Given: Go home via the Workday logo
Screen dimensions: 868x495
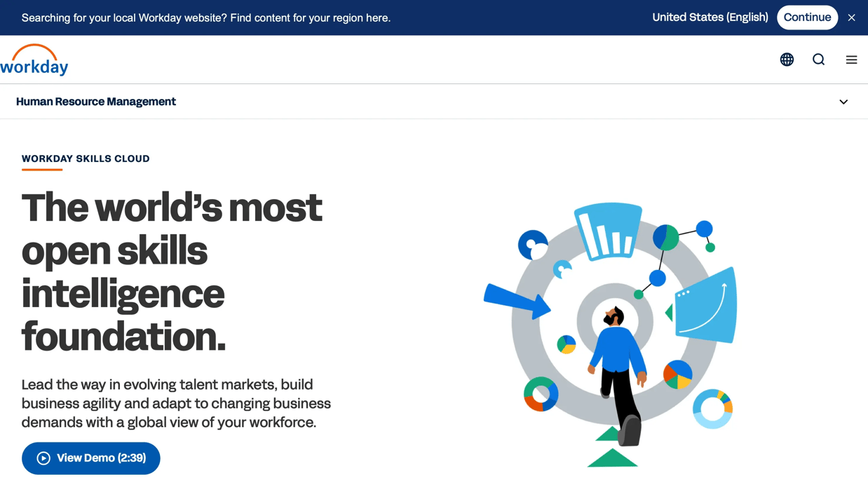Looking at the screenshot, I should 34,60.
